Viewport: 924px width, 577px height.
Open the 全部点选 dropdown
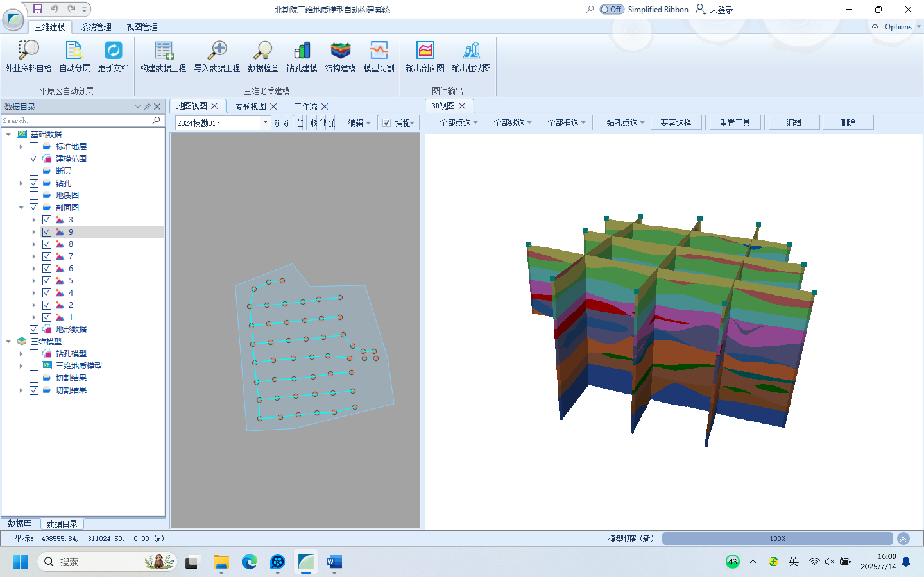(458, 122)
